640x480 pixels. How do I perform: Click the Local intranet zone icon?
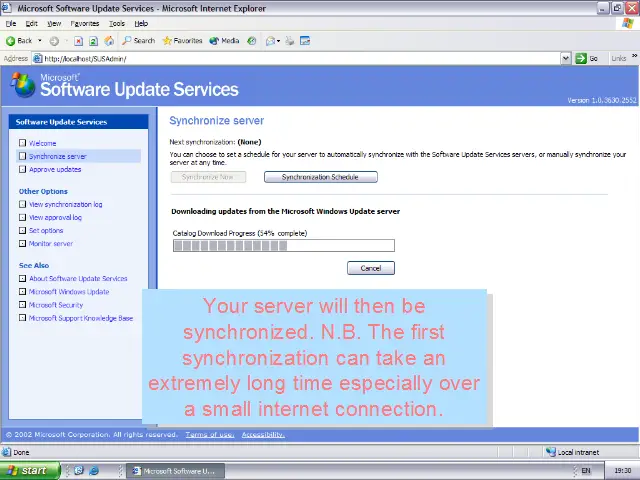pos(551,452)
